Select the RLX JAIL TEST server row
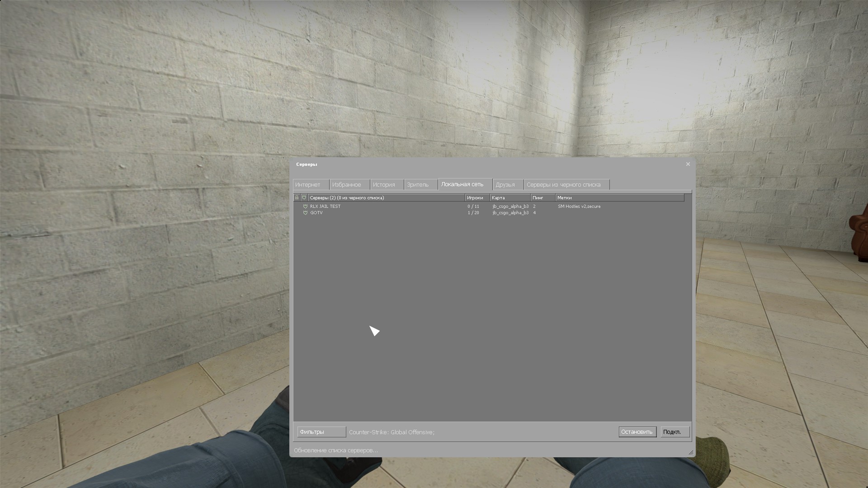868x488 pixels. 489,206
